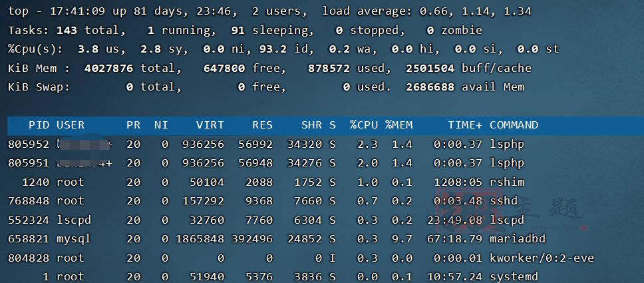Click the TIME+ column header
This screenshot has width=644, height=283.
pyautogui.click(x=465, y=125)
